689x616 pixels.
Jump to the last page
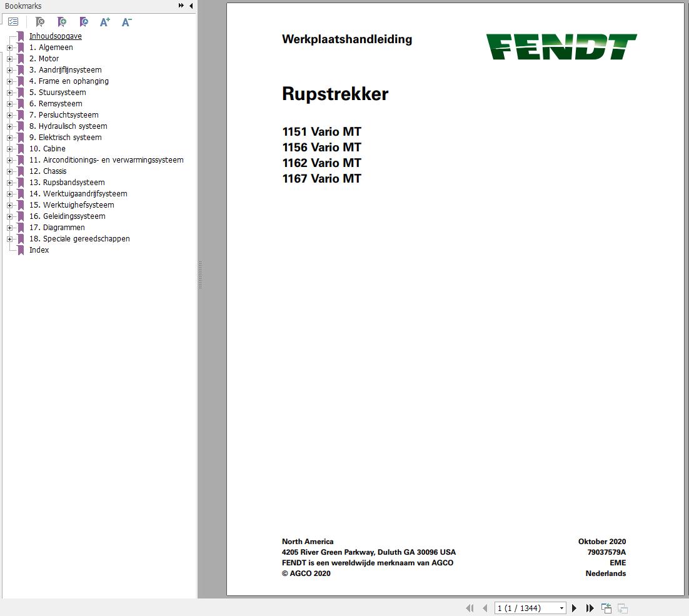(x=590, y=608)
